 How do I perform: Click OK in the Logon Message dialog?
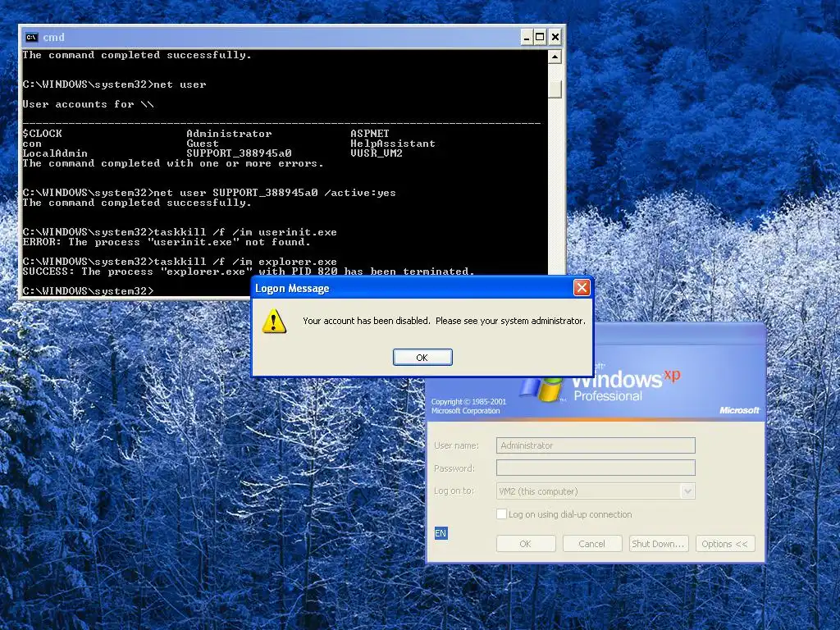(422, 358)
